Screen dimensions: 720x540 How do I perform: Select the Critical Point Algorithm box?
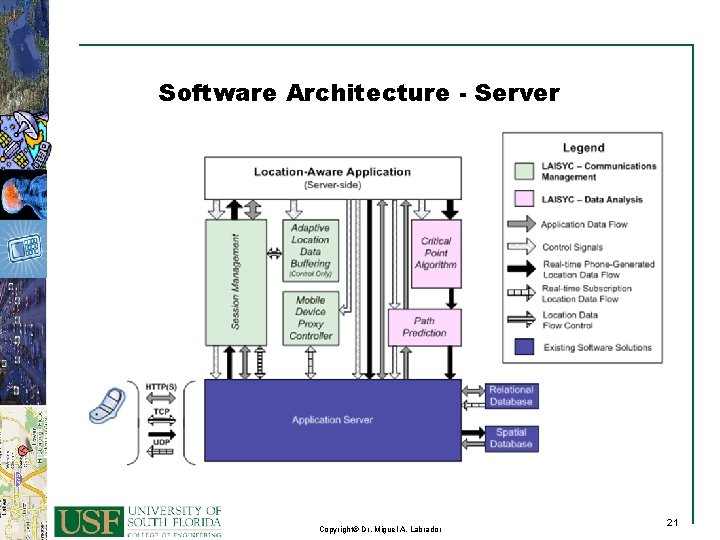point(436,253)
